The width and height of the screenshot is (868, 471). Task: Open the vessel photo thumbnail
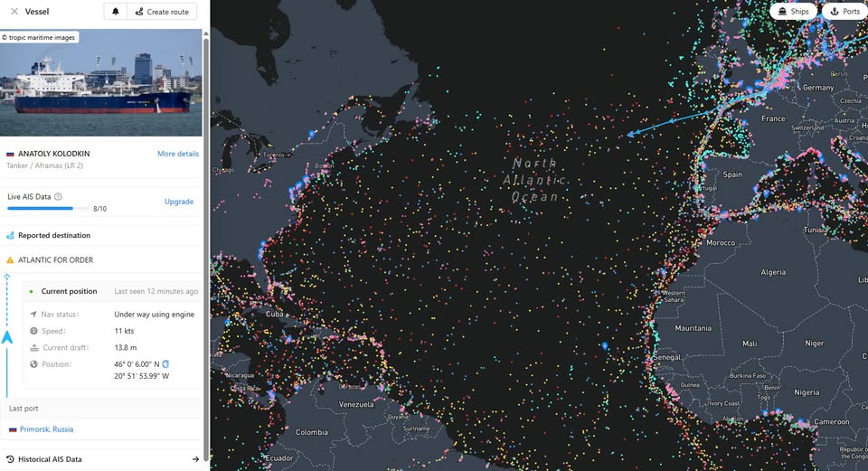(100, 82)
